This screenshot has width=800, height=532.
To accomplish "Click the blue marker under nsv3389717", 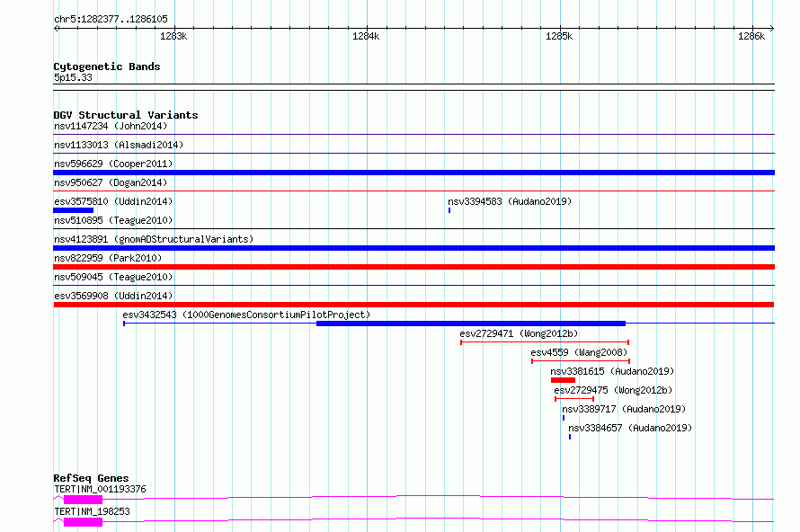I will [564, 418].
